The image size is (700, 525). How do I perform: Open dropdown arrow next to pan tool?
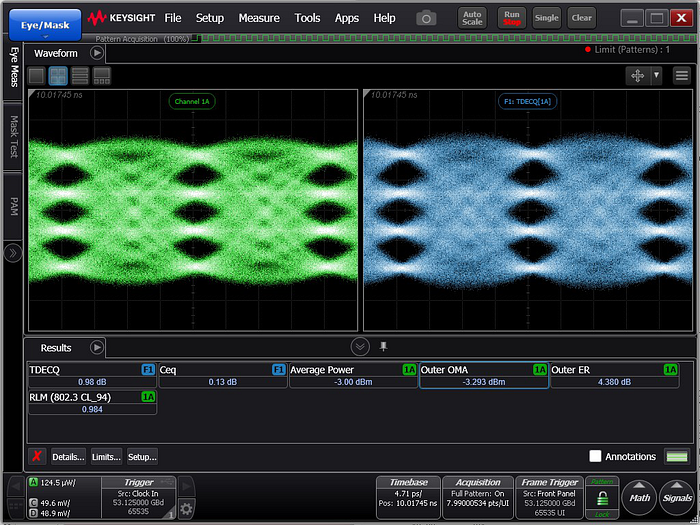tap(657, 76)
